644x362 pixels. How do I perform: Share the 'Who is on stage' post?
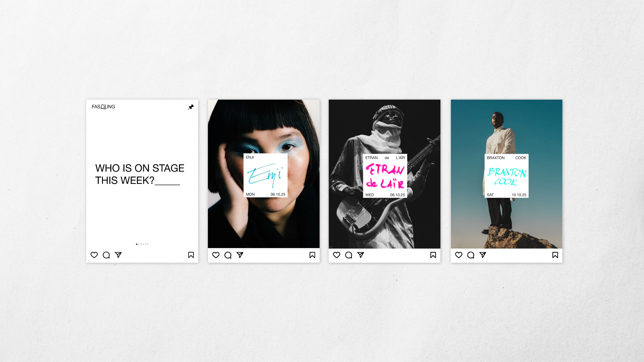[x=118, y=255]
